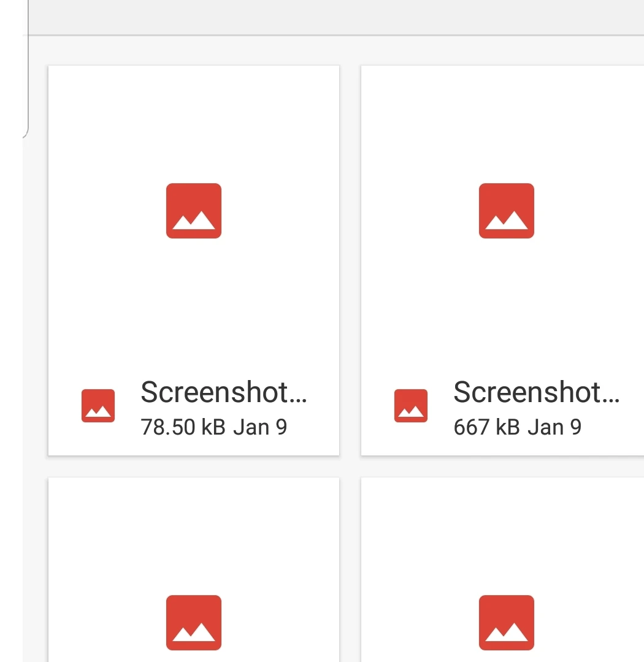This screenshot has height=662, width=644.
Task: Click "Jan 9" date on the 78.50 kB file
Action: pos(260,427)
